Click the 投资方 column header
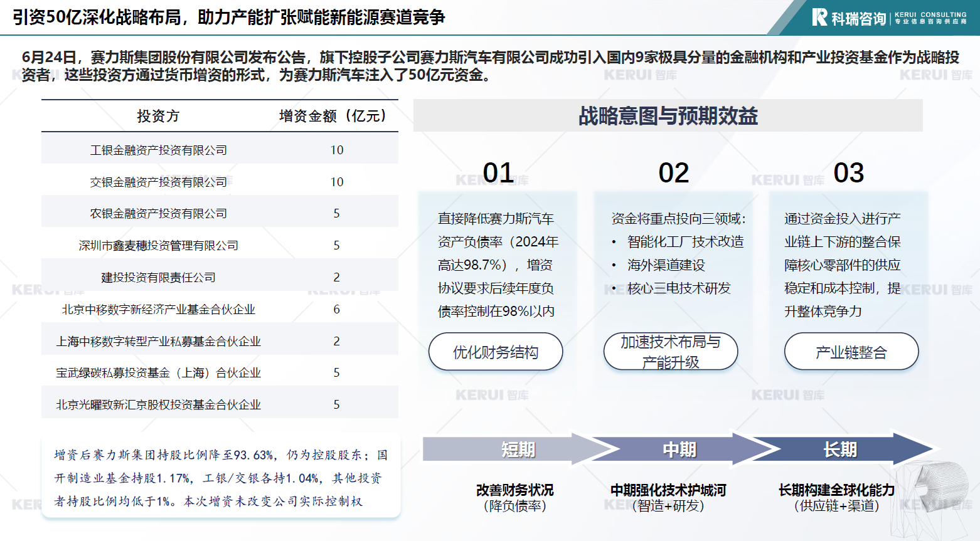 coord(158,116)
